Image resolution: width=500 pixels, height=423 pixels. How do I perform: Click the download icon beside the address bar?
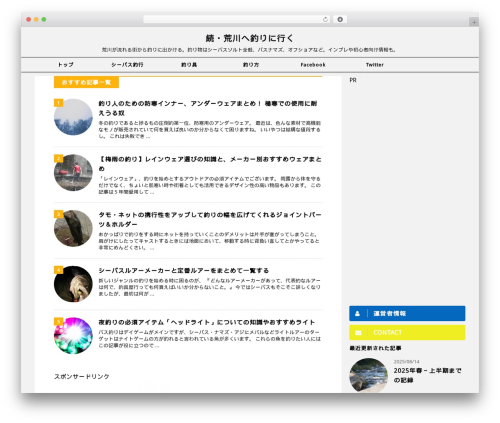340,19
